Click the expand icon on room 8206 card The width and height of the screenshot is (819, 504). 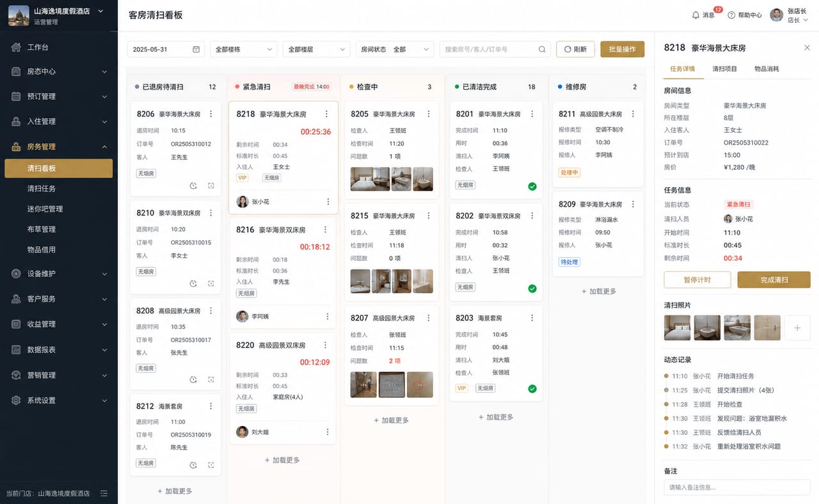click(211, 185)
